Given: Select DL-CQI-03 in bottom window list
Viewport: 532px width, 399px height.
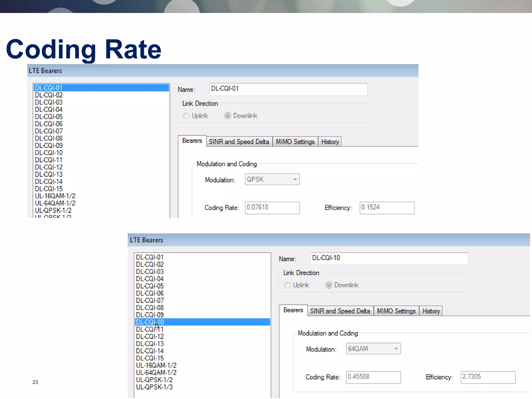Looking at the screenshot, I should point(203,272).
